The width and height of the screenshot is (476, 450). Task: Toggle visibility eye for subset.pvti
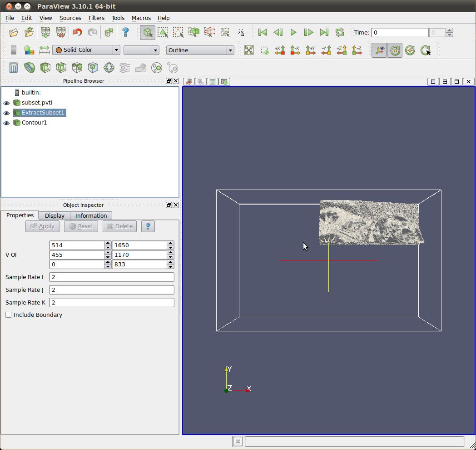pyautogui.click(x=6, y=103)
